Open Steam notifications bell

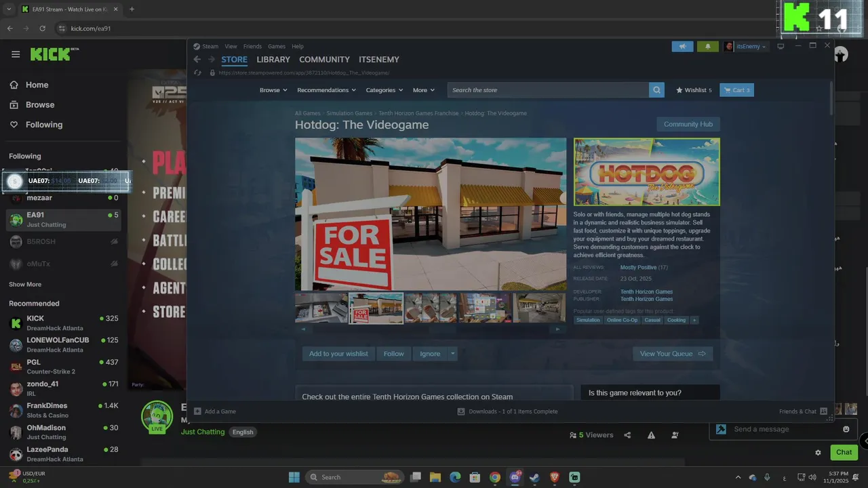point(707,46)
